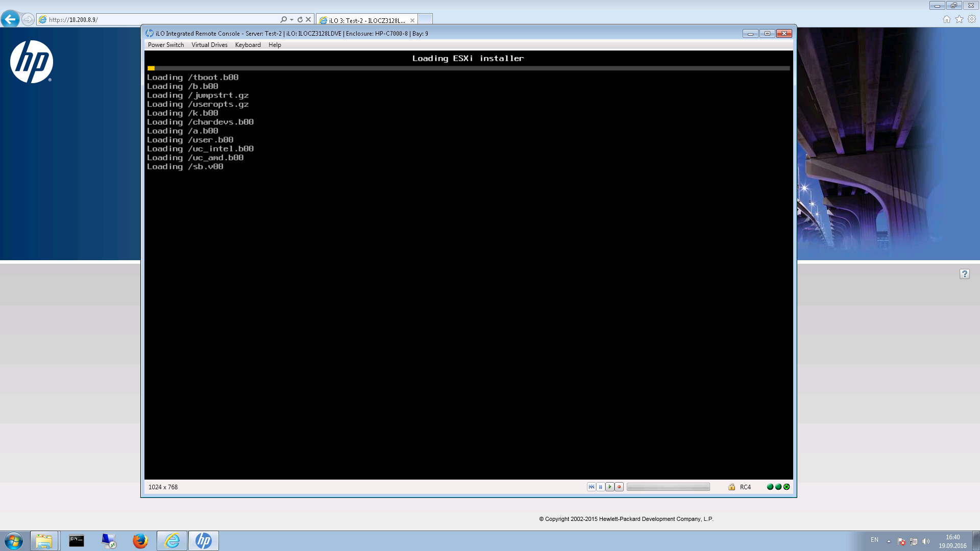Open a new blank browser tab
The image size is (980, 551).
425,19
